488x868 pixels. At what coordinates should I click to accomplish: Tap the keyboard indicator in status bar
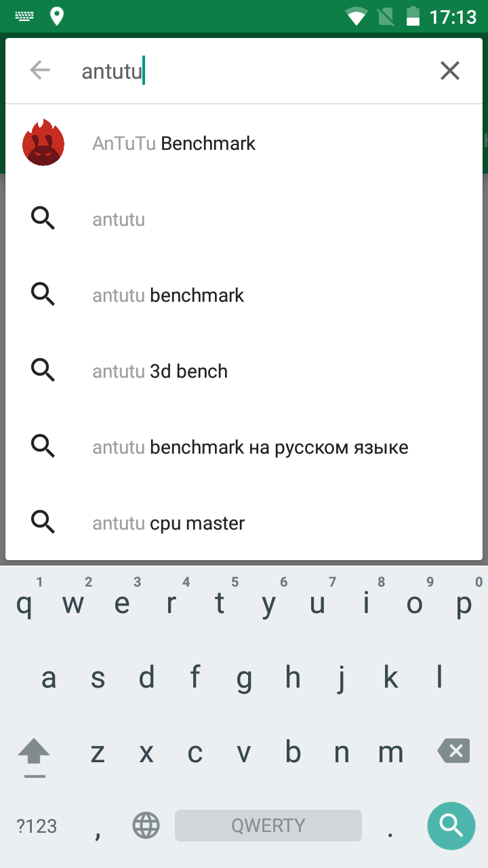point(25,16)
